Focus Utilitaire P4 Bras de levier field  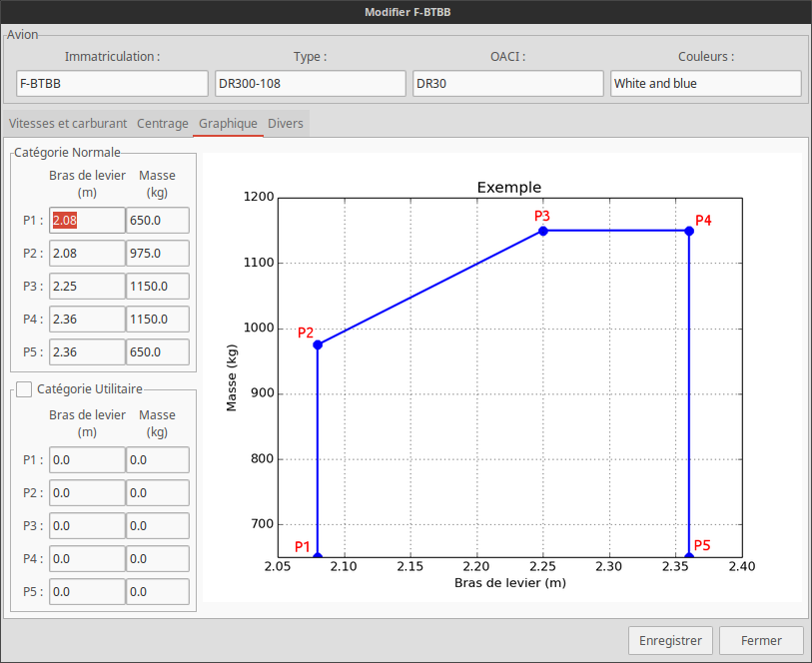tap(87, 559)
